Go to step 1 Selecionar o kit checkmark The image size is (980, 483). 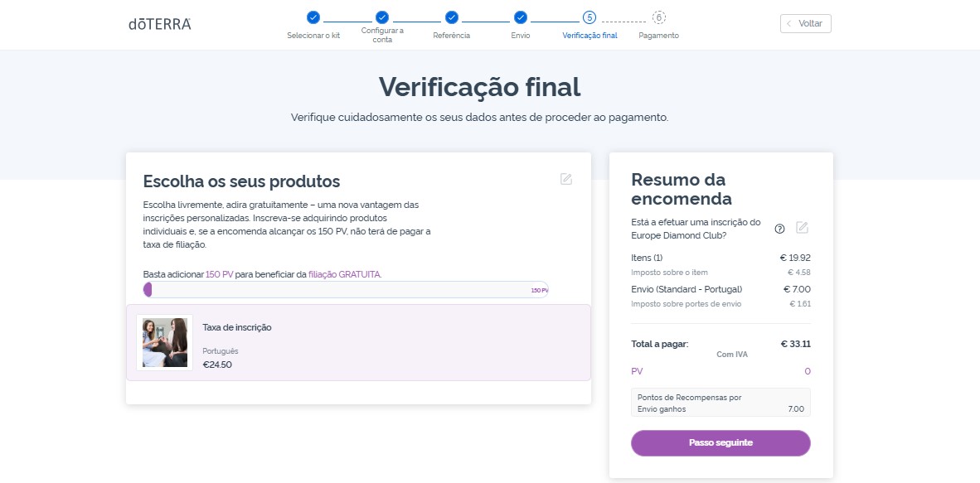[313, 17]
